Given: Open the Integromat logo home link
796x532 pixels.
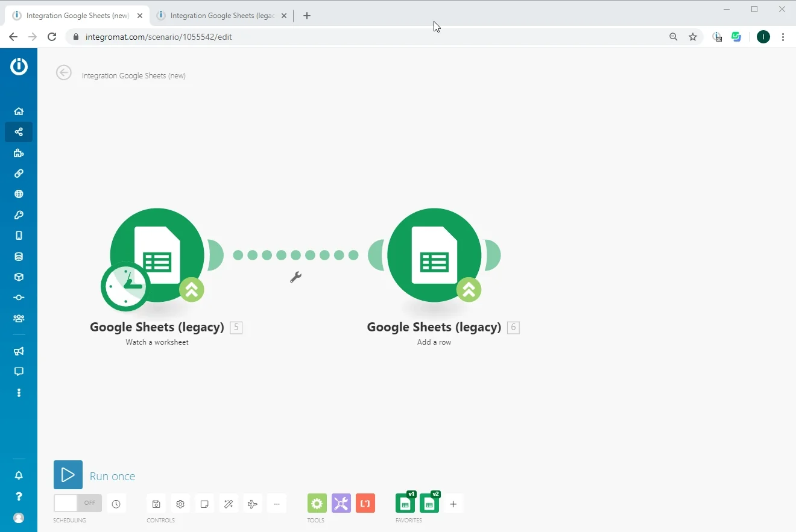Looking at the screenshot, I should pyautogui.click(x=19, y=66).
